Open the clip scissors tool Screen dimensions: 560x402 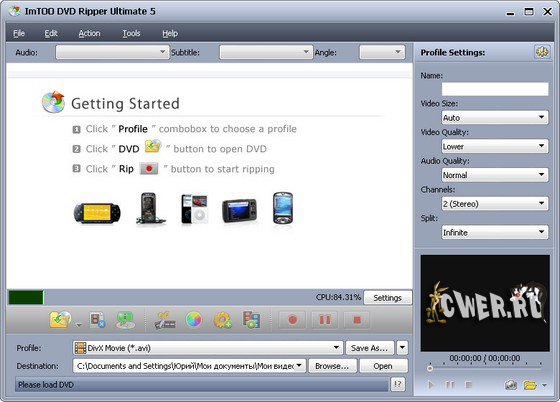coord(165,320)
